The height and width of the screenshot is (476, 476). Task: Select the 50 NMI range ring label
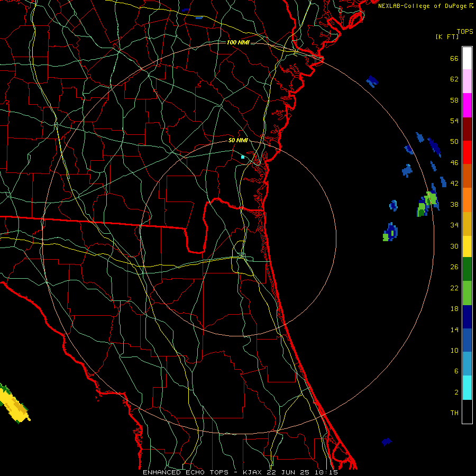[238, 140]
